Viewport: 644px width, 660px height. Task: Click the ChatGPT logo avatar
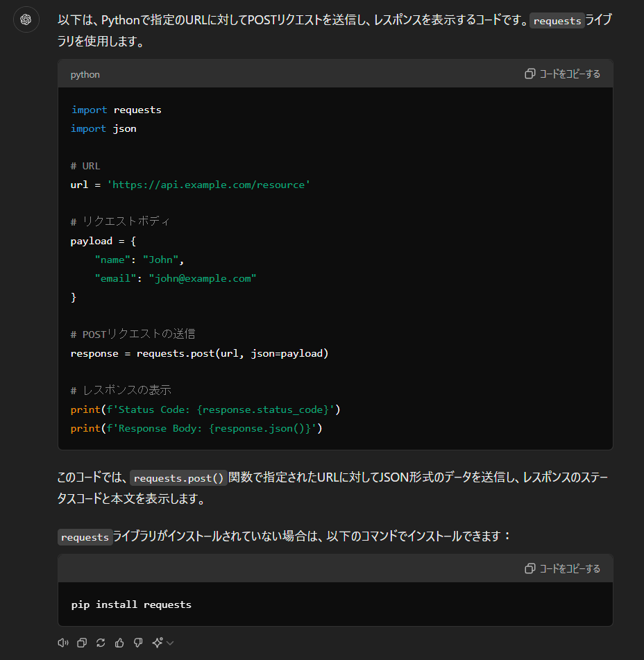pos(26,19)
